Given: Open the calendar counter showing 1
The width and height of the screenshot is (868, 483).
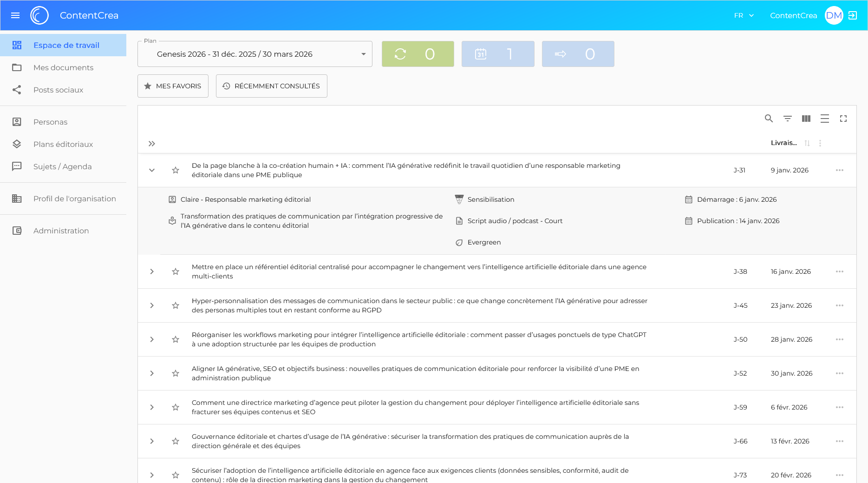Looking at the screenshot, I should (498, 54).
